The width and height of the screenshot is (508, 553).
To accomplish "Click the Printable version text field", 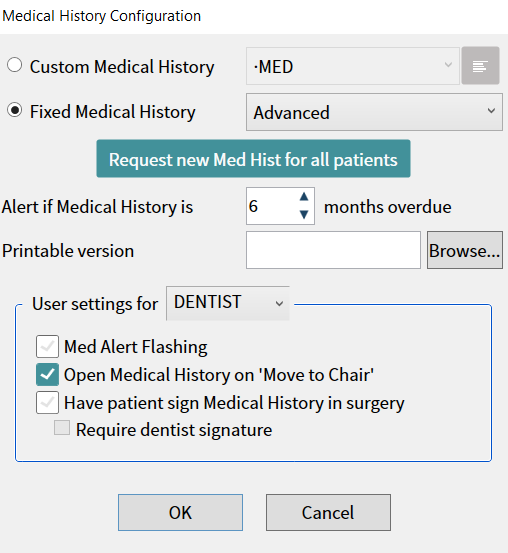I will click(333, 250).
